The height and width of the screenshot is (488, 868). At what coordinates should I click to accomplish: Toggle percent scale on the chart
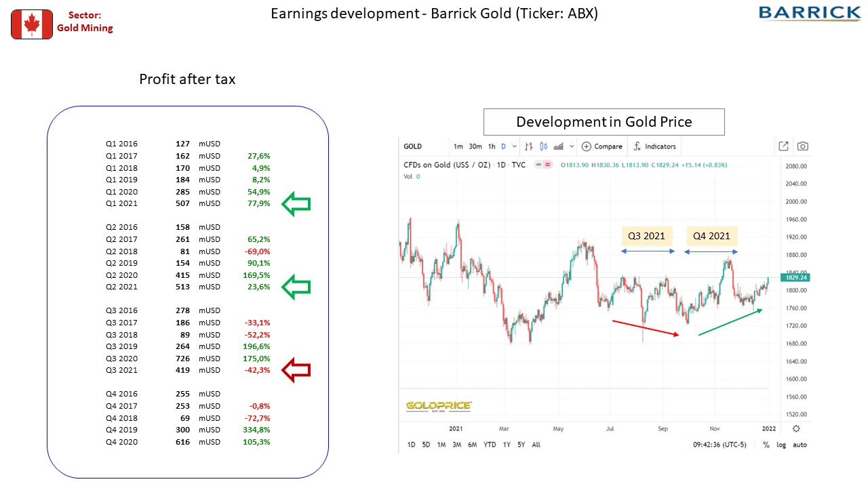pyautogui.click(x=766, y=445)
